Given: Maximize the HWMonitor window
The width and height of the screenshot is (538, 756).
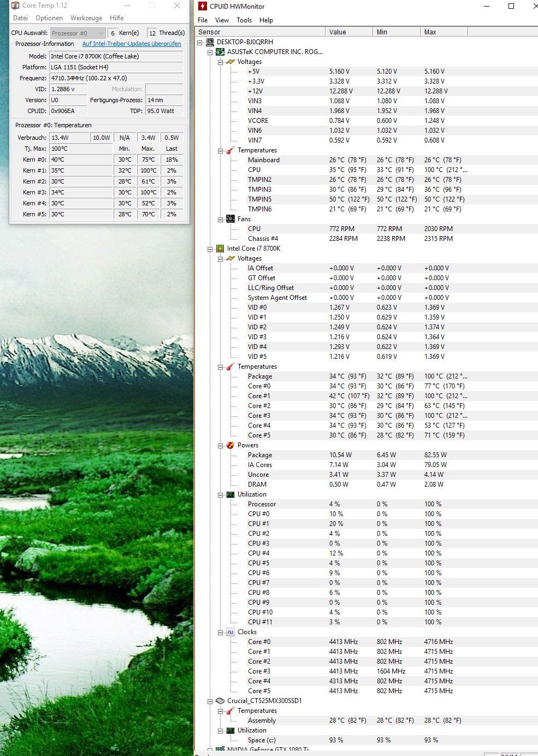Looking at the screenshot, I should [x=511, y=6].
